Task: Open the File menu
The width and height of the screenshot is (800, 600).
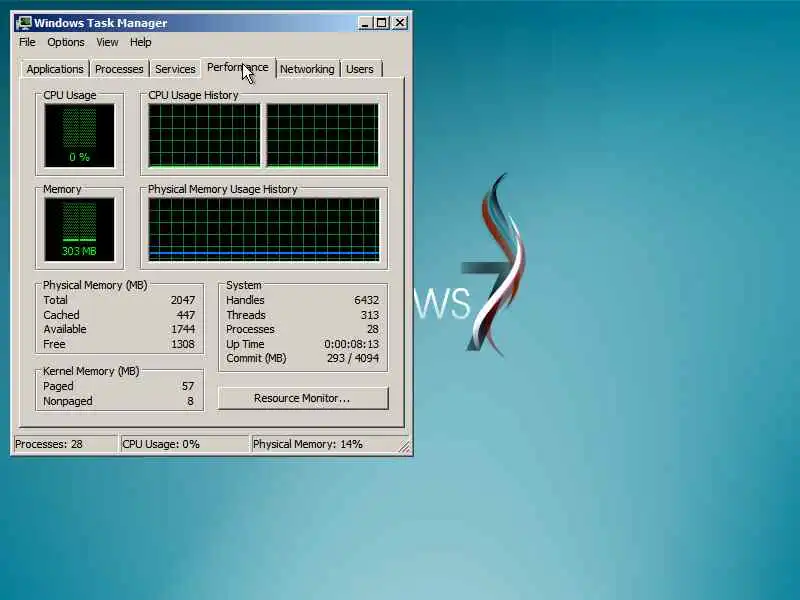Action: click(x=27, y=42)
